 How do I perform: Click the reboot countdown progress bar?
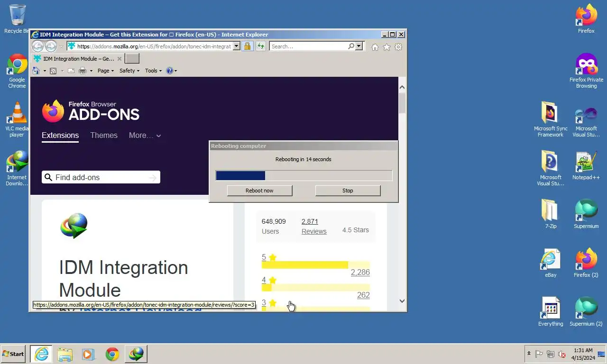[304, 176]
